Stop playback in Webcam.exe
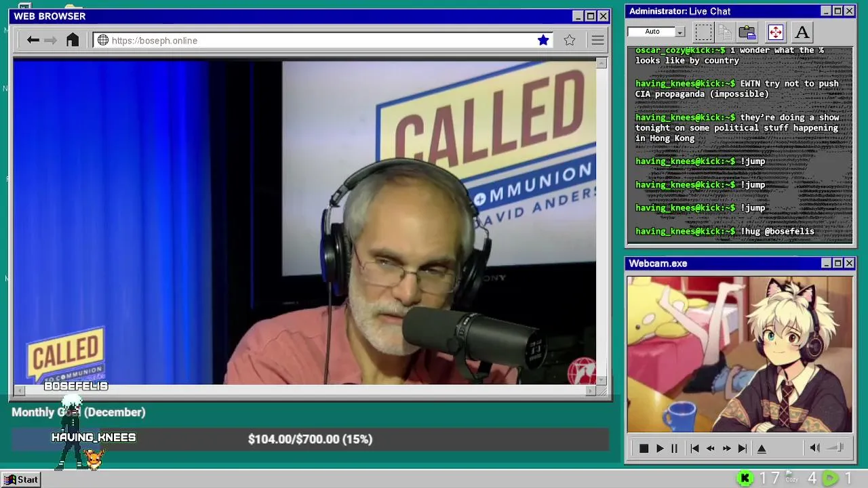This screenshot has height=488, width=868. coord(644,448)
